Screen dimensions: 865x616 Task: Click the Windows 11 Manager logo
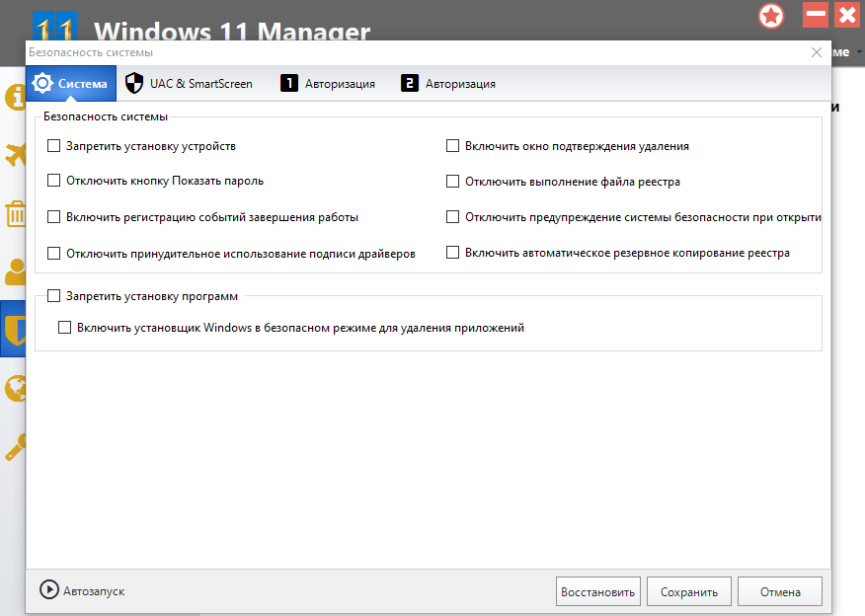(54, 28)
